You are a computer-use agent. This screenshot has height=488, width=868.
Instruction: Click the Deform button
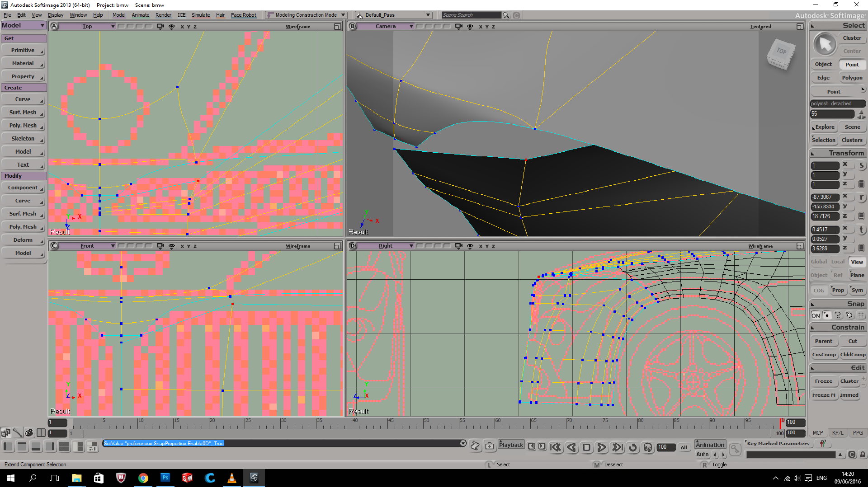pyautogui.click(x=23, y=240)
